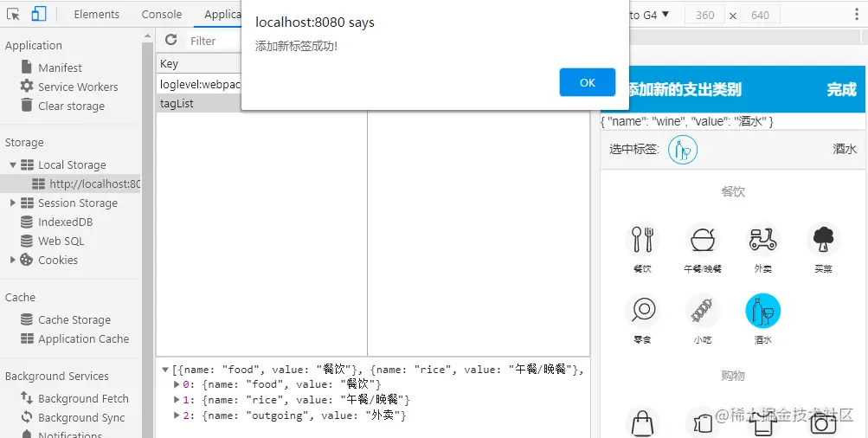Screen dimensions: 868x438
Task: Click the inspect element cursor icon
Action: click(x=13, y=15)
